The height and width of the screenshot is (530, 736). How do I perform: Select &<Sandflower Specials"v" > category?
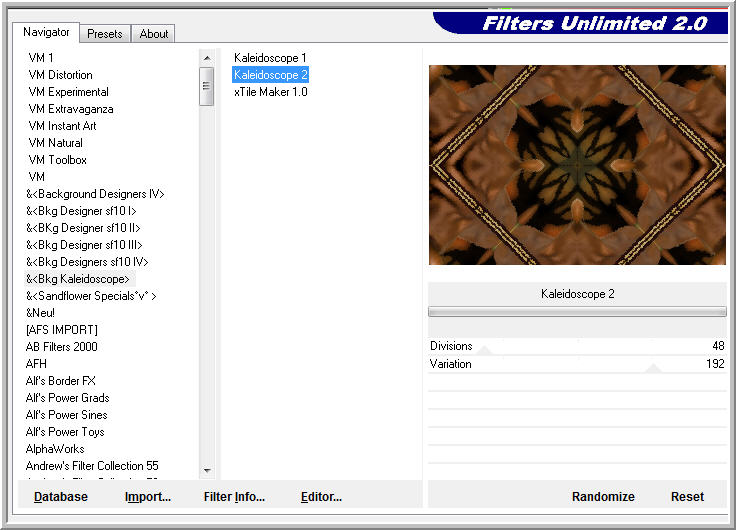(x=91, y=296)
